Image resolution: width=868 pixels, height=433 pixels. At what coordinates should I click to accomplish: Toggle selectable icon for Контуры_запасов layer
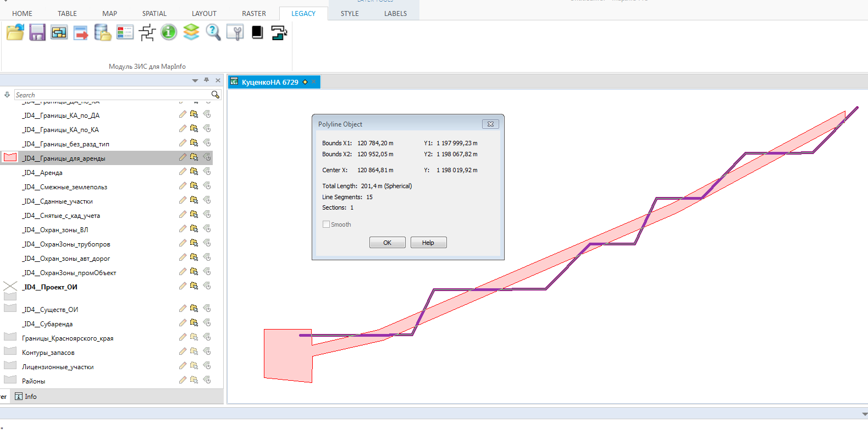[x=194, y=352]
